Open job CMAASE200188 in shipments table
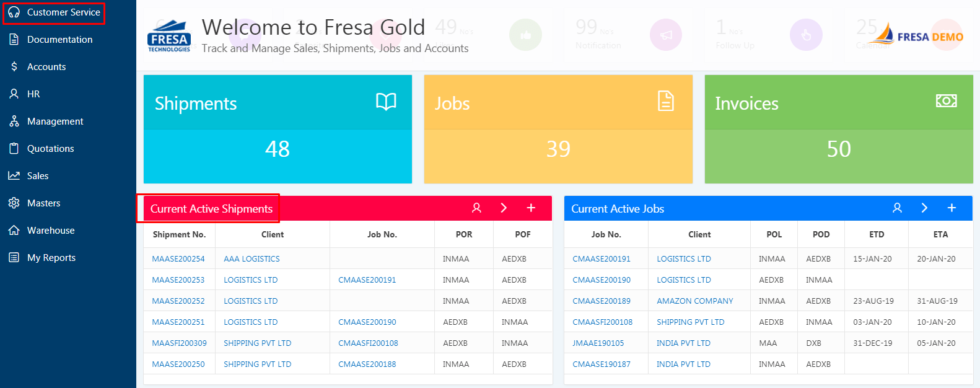 (x=367, y=364)
